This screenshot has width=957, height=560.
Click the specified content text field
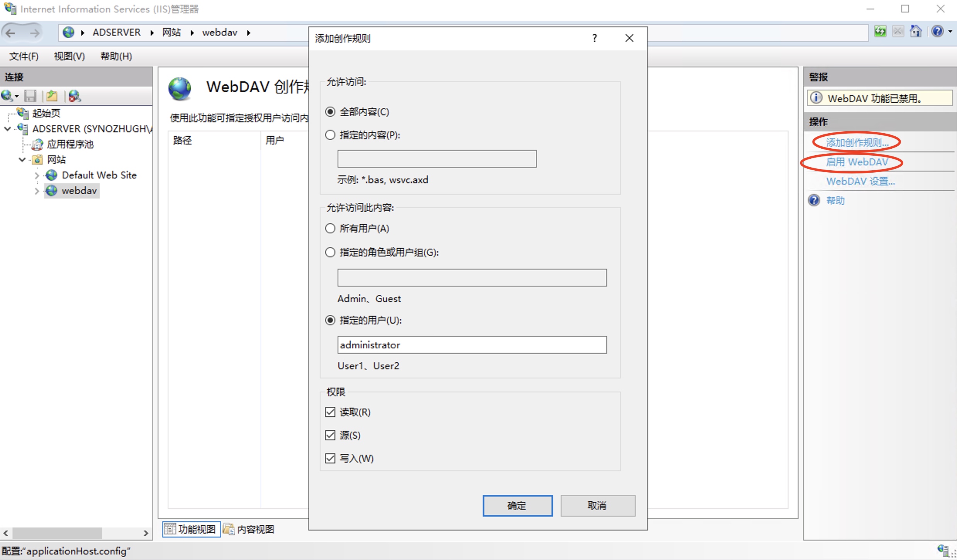pos(437,159)
